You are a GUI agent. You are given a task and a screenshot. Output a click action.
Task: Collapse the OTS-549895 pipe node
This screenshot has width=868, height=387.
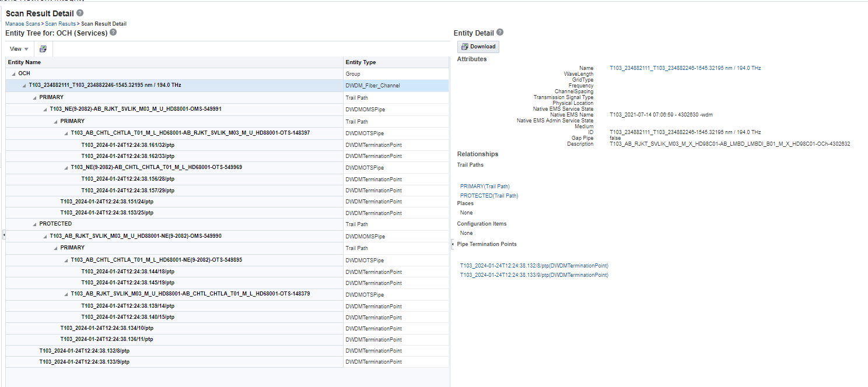66,261
